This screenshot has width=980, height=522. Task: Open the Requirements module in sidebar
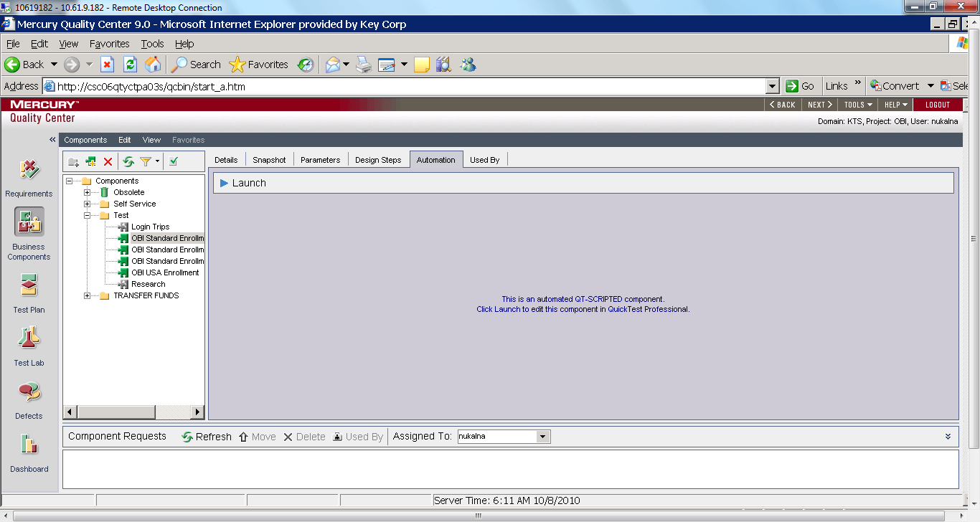click(29, 177)
